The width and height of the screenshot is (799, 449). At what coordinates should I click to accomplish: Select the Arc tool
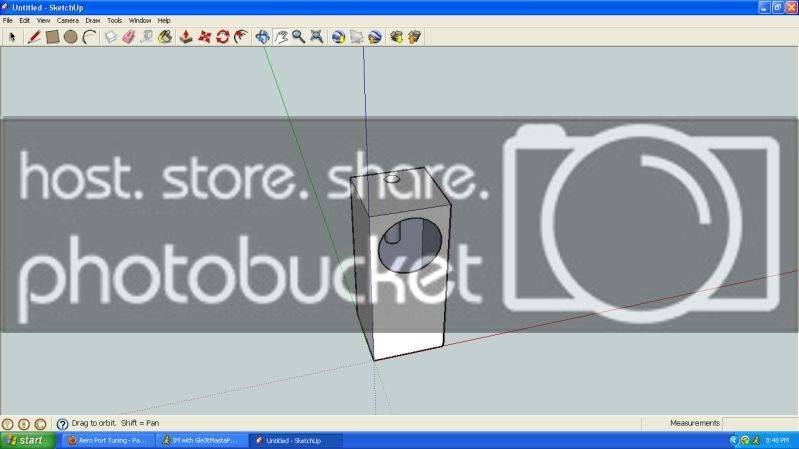tap(89, 37)
